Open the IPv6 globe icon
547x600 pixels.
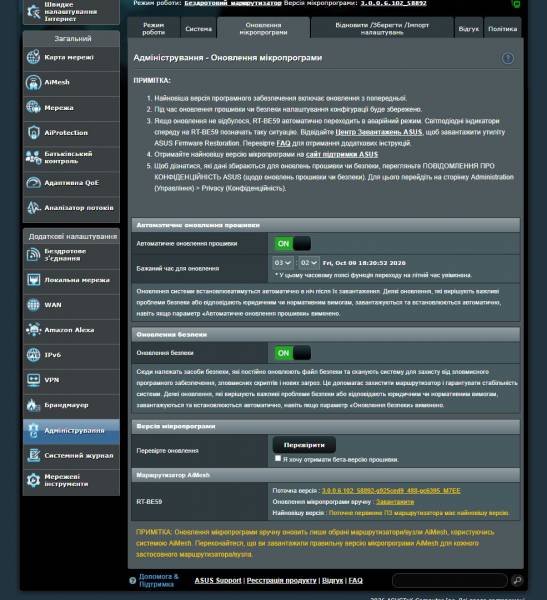click(33, 355)
